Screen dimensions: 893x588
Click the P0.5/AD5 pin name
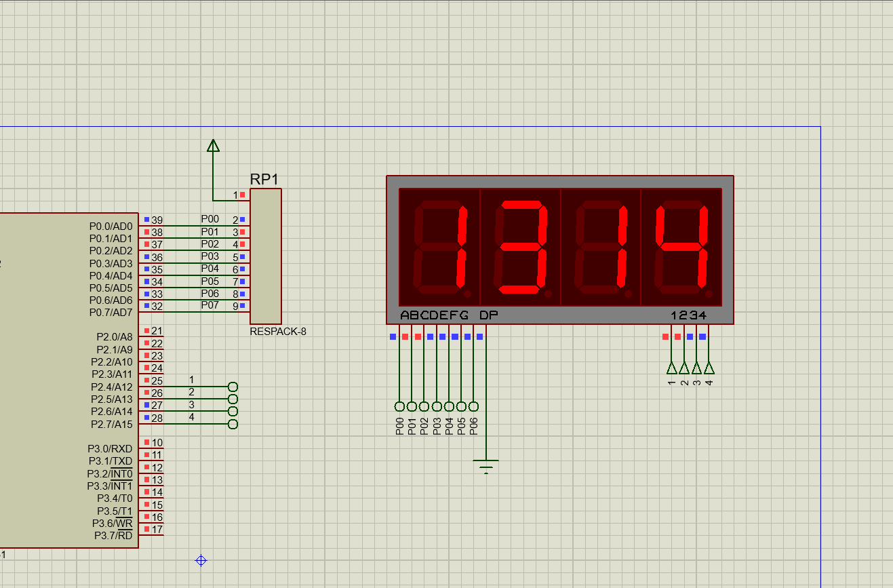111,288
